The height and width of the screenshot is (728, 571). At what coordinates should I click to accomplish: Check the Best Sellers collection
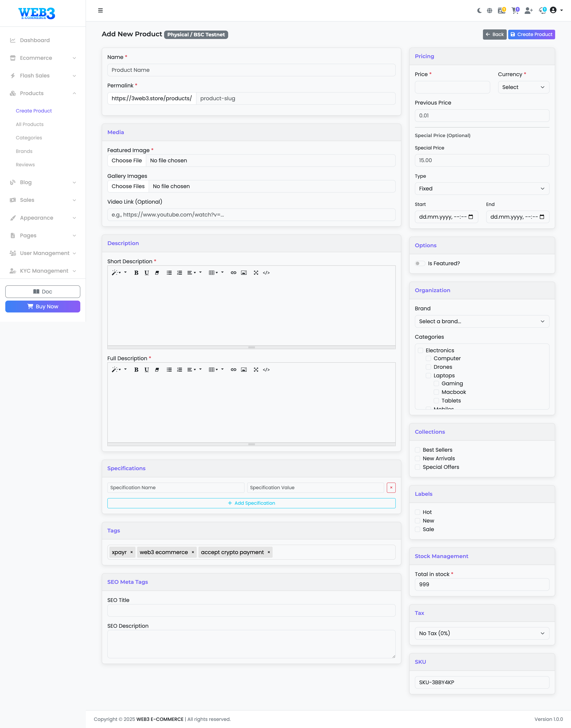418,450
